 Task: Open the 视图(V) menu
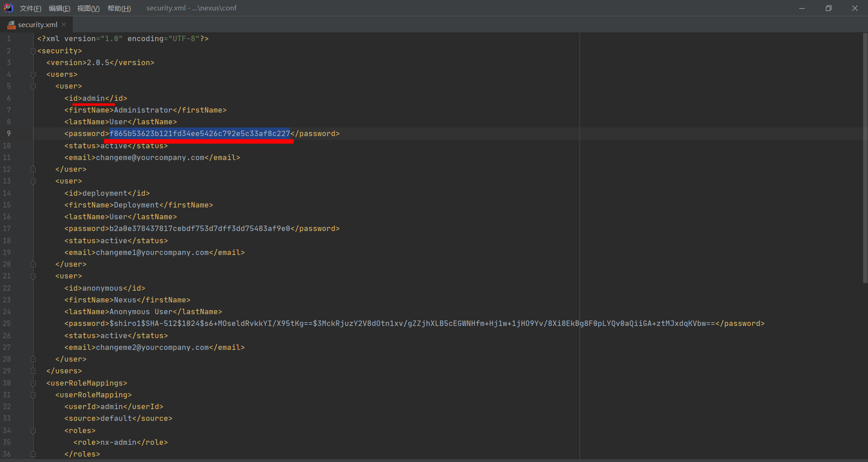tap(88, 8)
